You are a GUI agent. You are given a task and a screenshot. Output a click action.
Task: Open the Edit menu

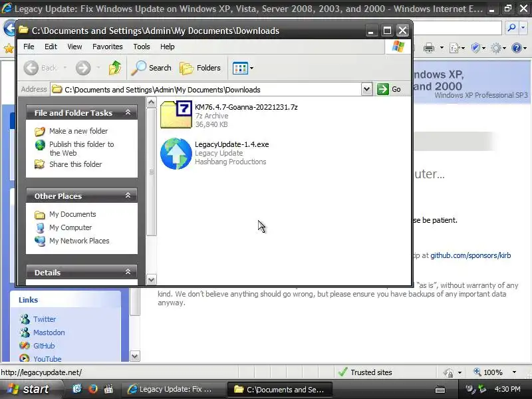[51, 47]
